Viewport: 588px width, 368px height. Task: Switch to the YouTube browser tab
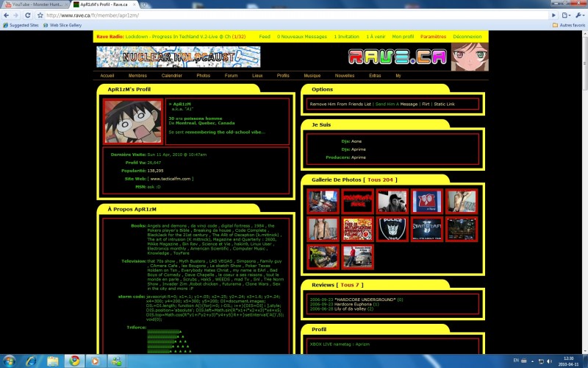coord(33,4)
